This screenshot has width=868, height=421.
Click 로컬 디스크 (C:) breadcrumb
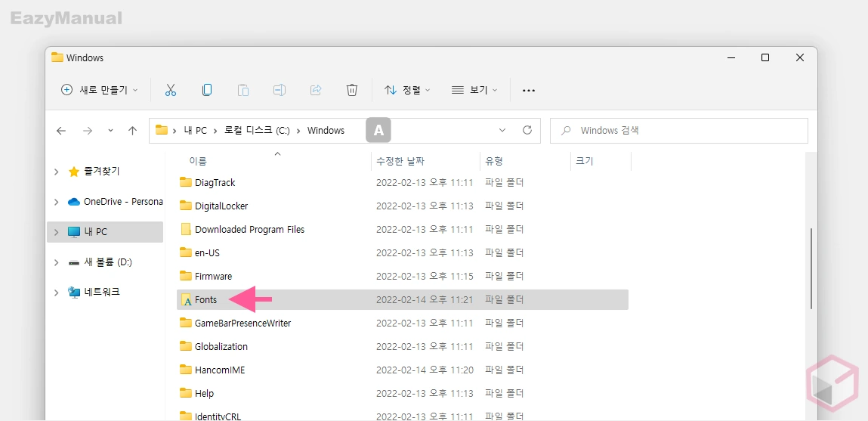(257, 131)
